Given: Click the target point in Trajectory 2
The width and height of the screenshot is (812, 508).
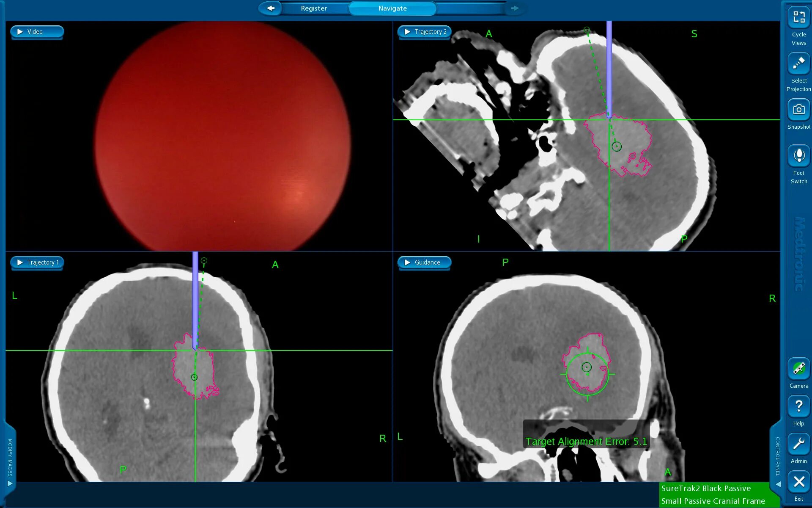Looking at the screenshot, I should click(617, 147).
